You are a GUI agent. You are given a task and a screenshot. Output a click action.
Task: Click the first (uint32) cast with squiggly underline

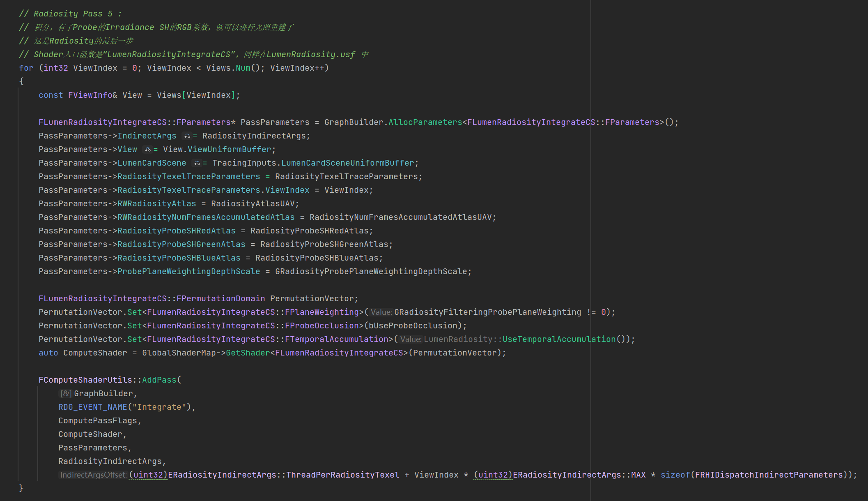coord(148,475)
